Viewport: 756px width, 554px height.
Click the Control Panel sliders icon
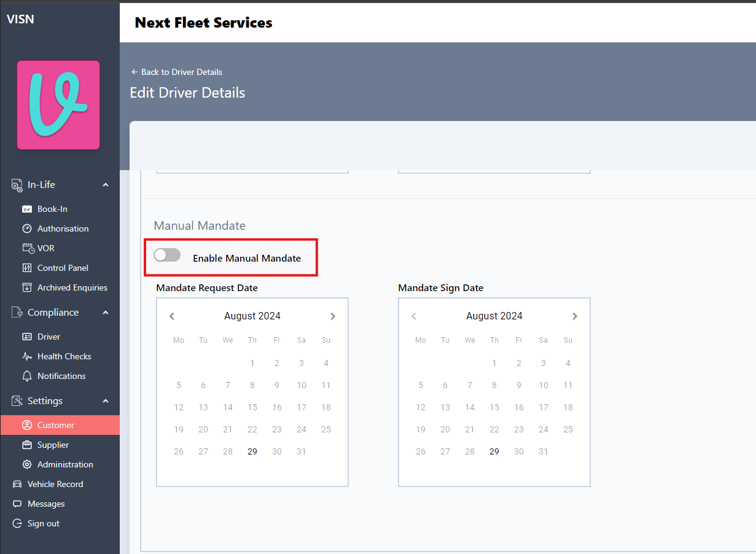click(x=26, y=268)
